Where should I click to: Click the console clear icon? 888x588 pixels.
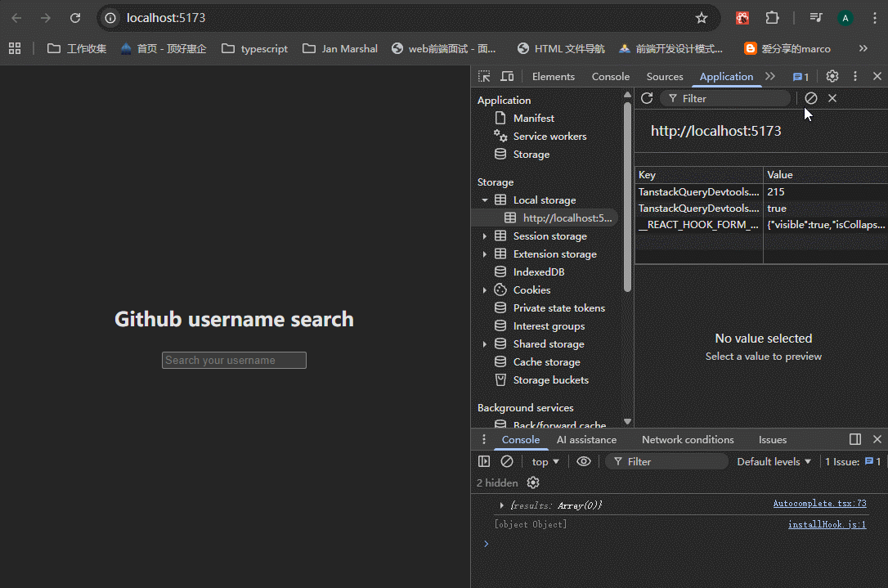507,461
